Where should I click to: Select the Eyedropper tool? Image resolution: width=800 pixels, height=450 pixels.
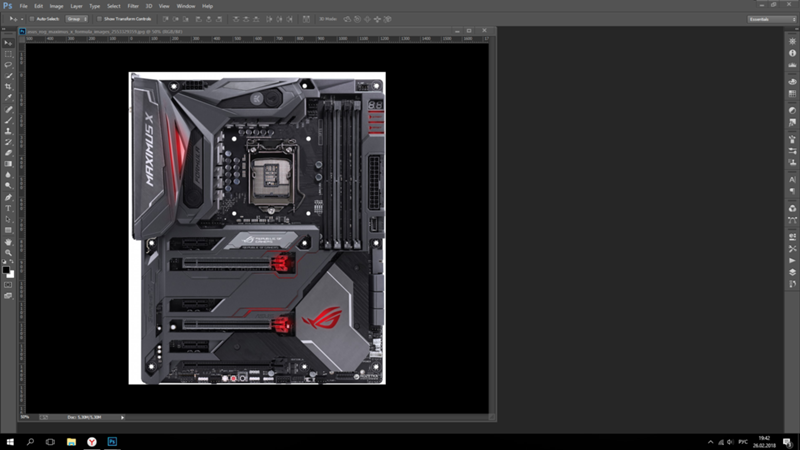pos(8,98)
